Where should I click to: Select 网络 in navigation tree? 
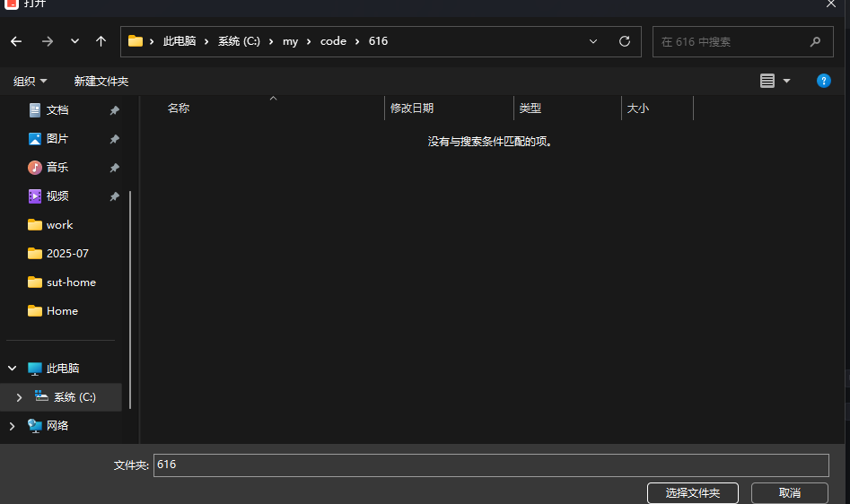[x=57, y=426]
